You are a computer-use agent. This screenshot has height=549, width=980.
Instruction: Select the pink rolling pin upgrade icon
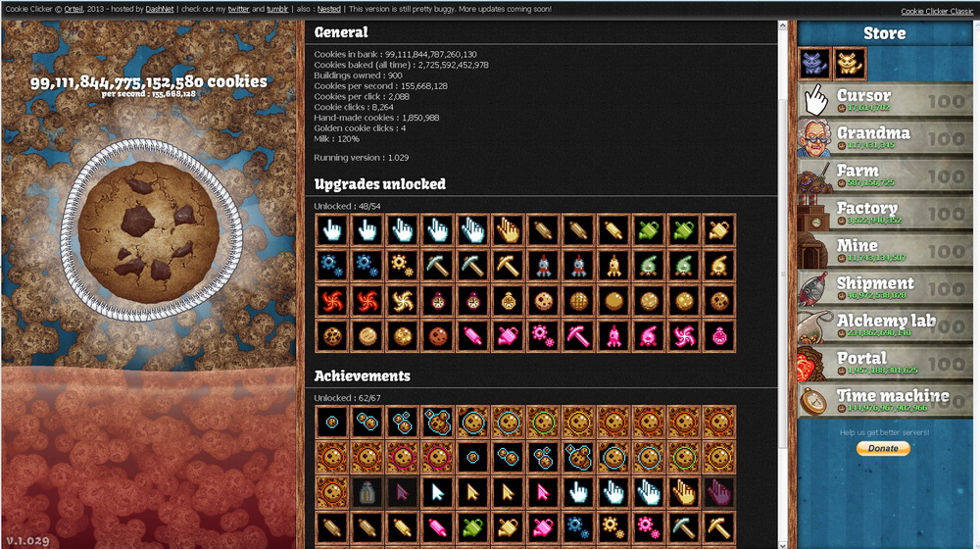(472, 336)
